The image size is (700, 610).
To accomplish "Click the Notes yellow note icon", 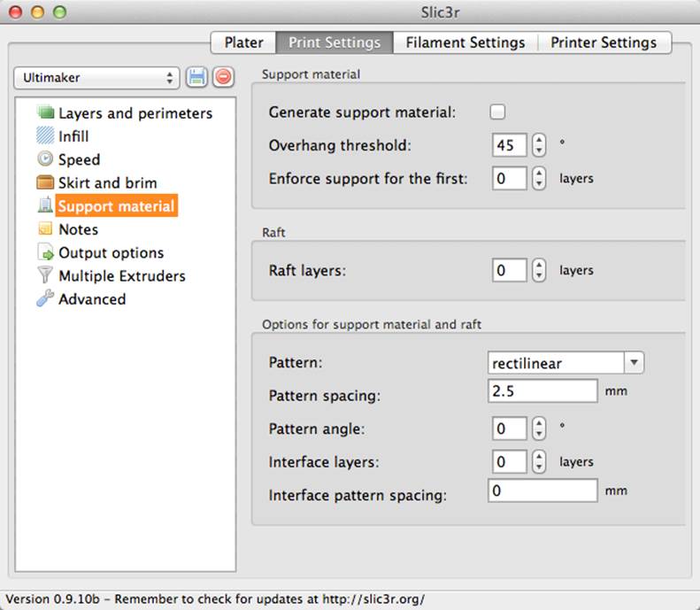I will click(45, 228).
